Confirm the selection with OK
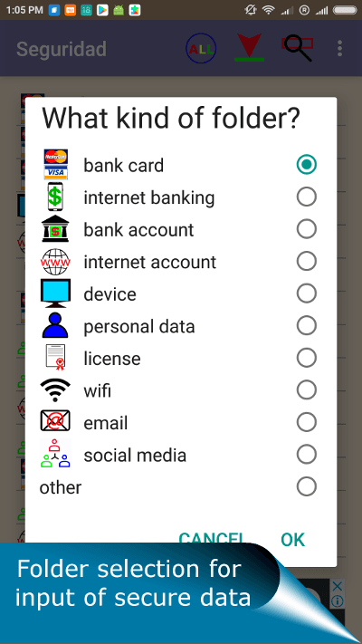Viewport: 362px width, 644px height. click(292, 539)
